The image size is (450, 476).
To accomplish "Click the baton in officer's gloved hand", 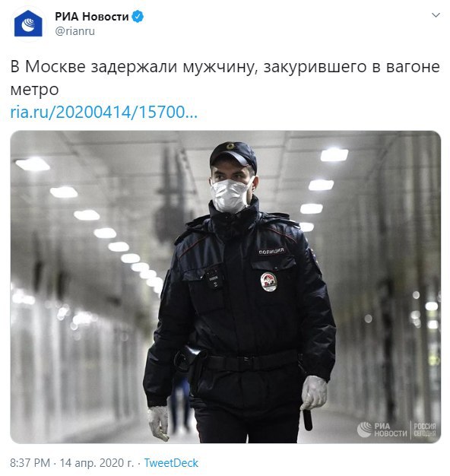I will pos(307,419).
